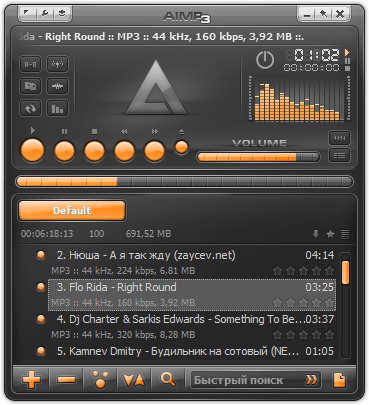Image resolution: width=369 pixels, height=405 pixels.
Task: Click the Play button
Action: click(33, 150)
